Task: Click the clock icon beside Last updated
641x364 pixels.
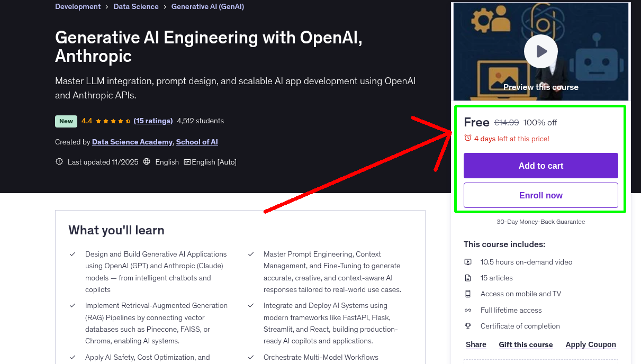Action: [59, 161]
